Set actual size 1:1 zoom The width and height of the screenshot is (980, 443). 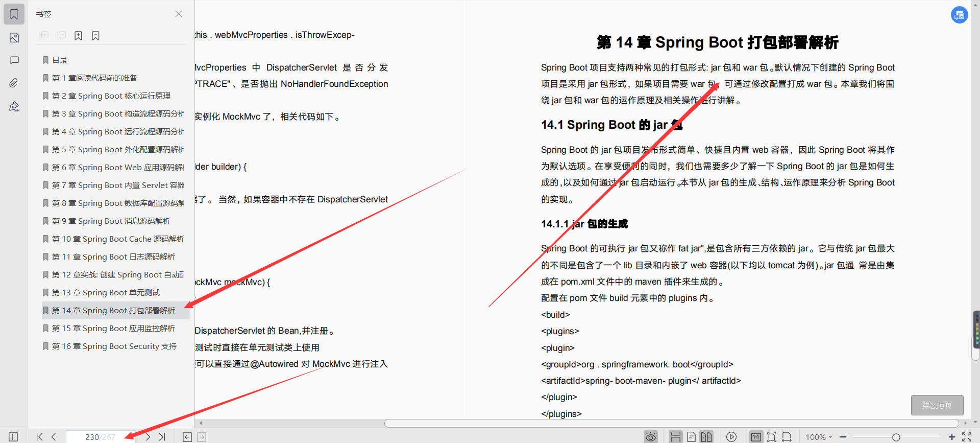pyautogui.click(x=756, y=437)
